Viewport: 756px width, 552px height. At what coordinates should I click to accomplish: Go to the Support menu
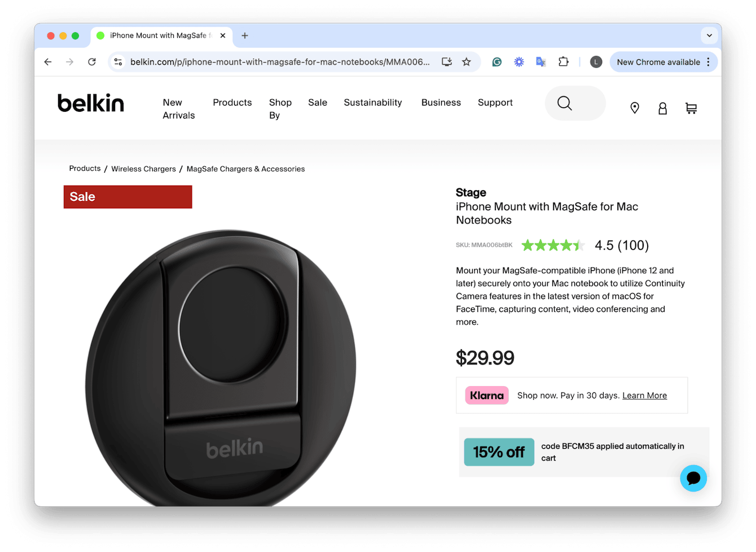coord(495,103)
